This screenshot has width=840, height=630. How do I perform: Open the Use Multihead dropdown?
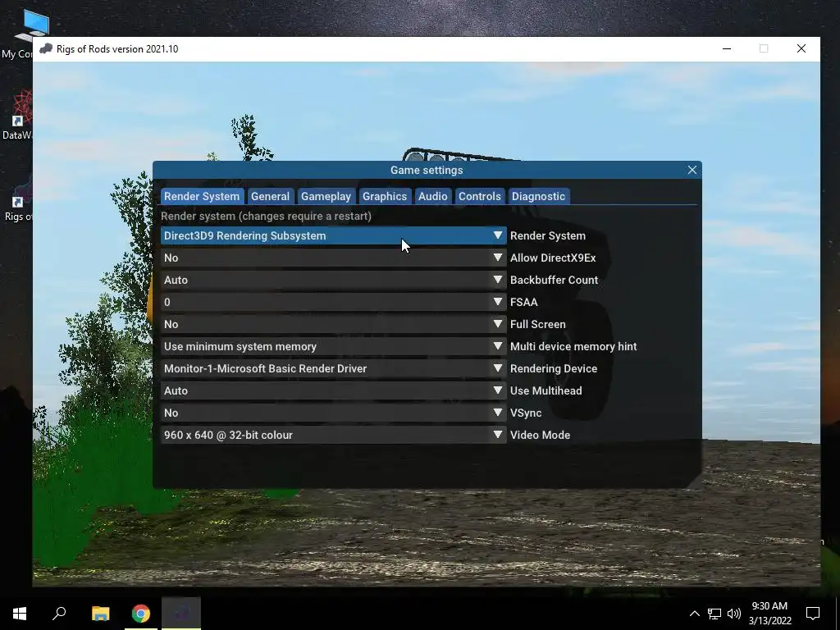pyautogui.click(x=333, y=390)
